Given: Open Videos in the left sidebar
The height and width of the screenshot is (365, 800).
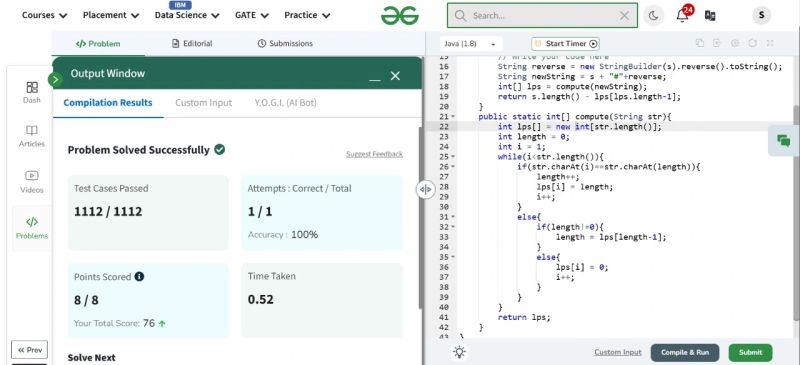Looking at the screenshot, I should coord(32,182).
